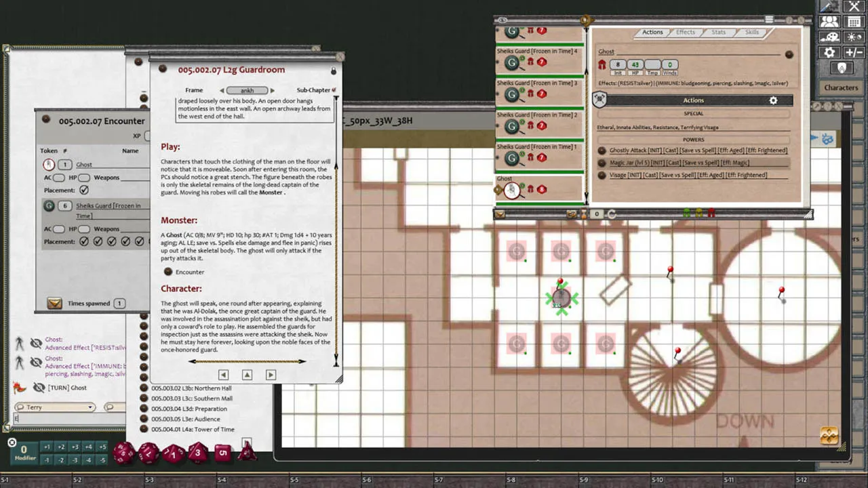
Task: Open the Characters sidebar button
Action: (841, 87)
